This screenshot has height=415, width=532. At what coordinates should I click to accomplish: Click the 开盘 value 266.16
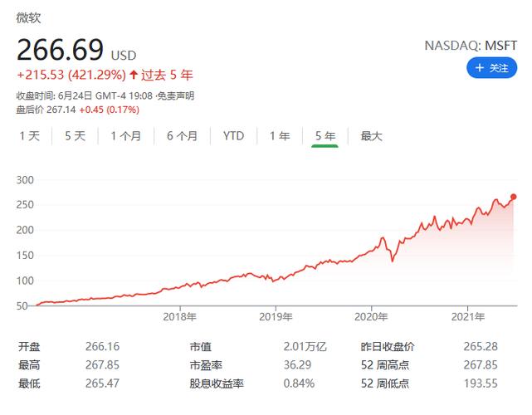click(x=102, y=346)
